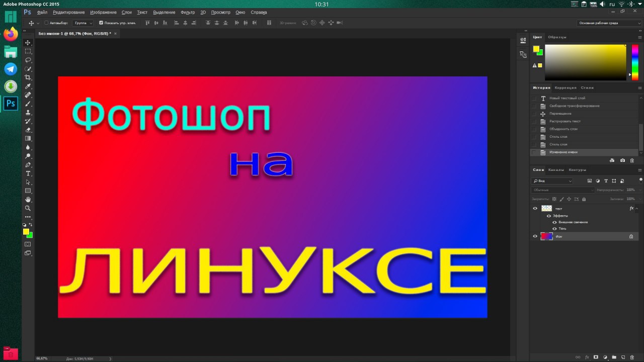Click the Change Screen Mode icon
This screenshot has height=362, width=644.
tap(28, 253)
